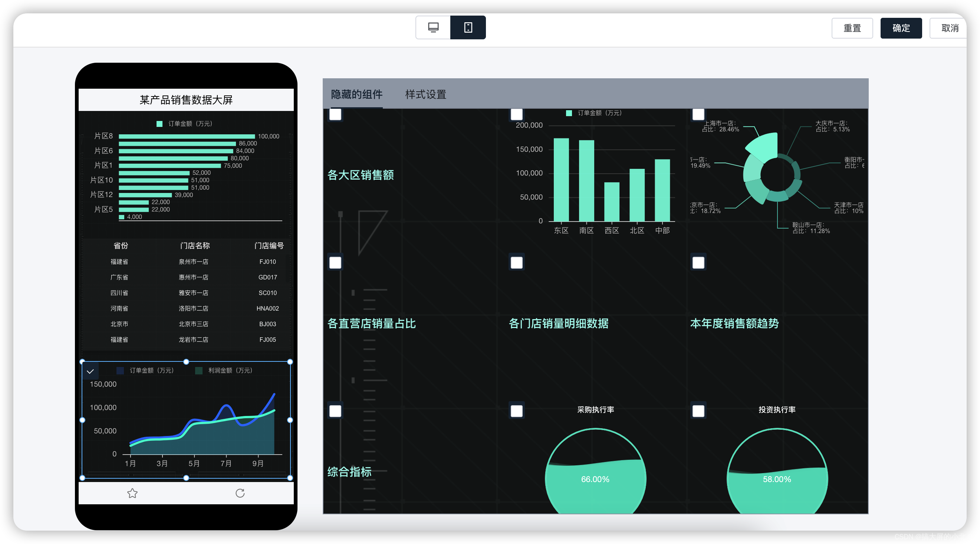Image resolution: width=980 pixels, height=544 pixels.
Task: Click 58.00% investment rate liquid gauge
Action: [777, 471]
